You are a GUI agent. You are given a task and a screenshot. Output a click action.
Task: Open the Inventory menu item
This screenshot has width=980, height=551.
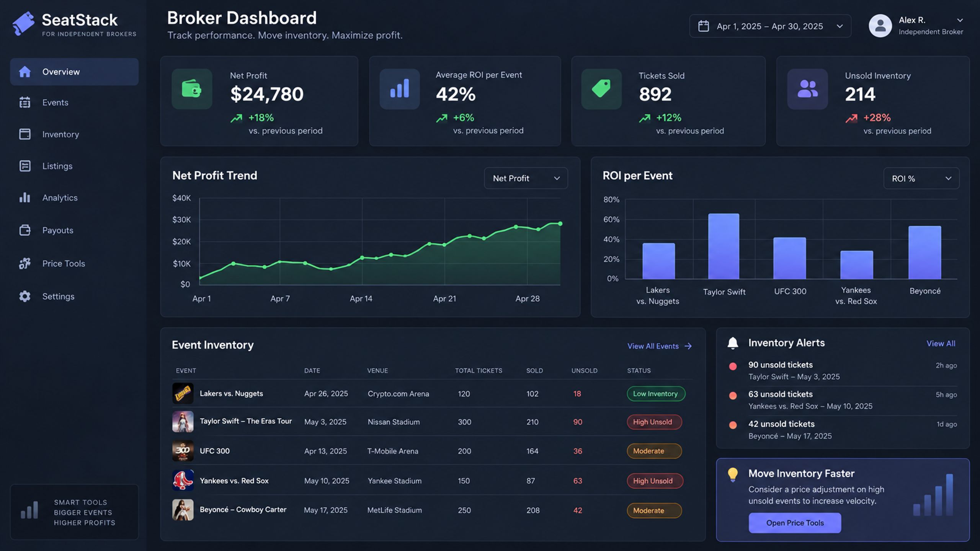coord(74,134)
